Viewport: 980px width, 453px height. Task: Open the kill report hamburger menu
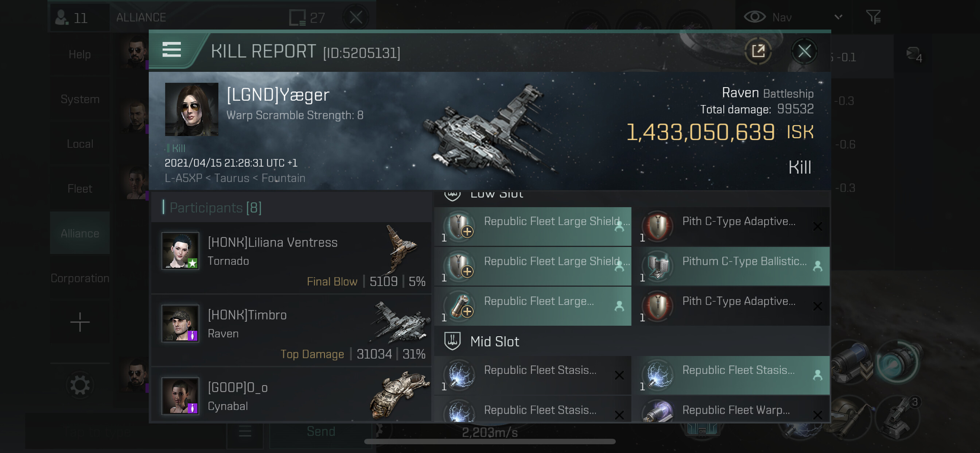click(x=171, y=50)
